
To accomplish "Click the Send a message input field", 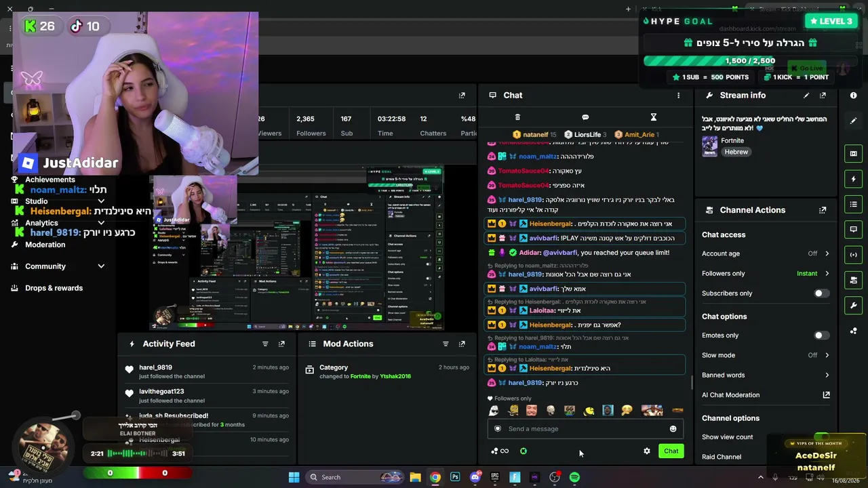I will (584, 429).
